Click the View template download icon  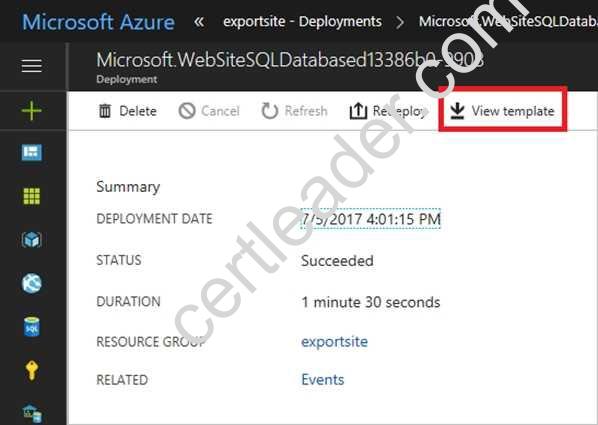457,111
